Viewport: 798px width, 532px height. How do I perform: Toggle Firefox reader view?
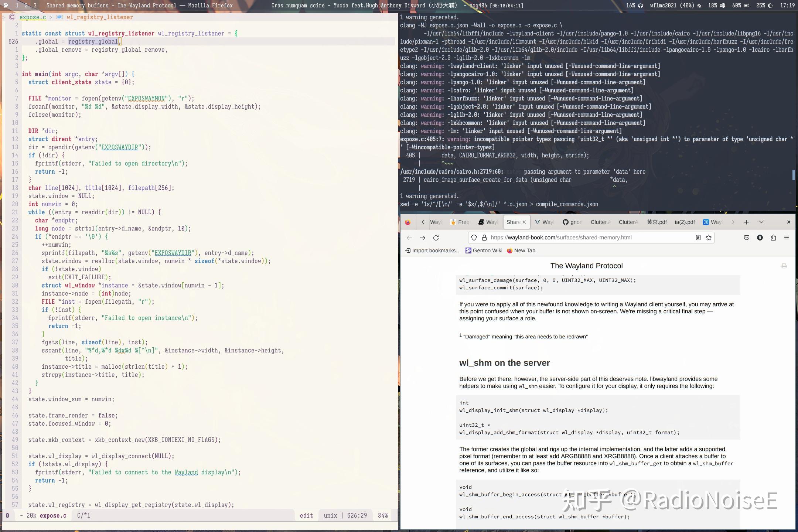[698, 238]
